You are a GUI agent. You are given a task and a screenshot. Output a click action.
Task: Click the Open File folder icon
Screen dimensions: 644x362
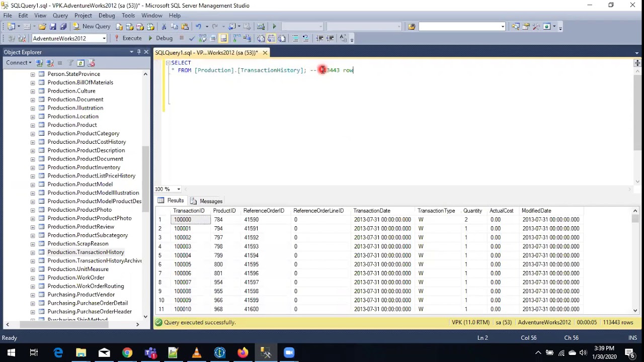[x=42, y=26]
